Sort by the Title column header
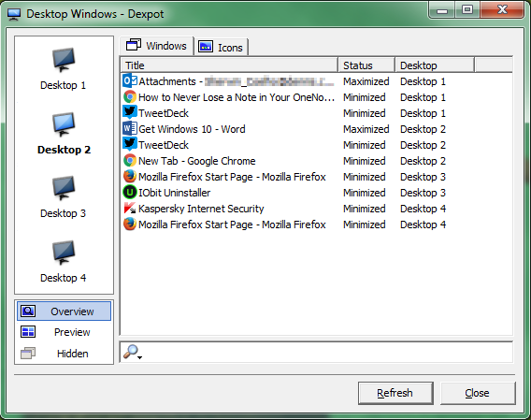The height and width of the screenshot is (420, 531). pos(230,65)
